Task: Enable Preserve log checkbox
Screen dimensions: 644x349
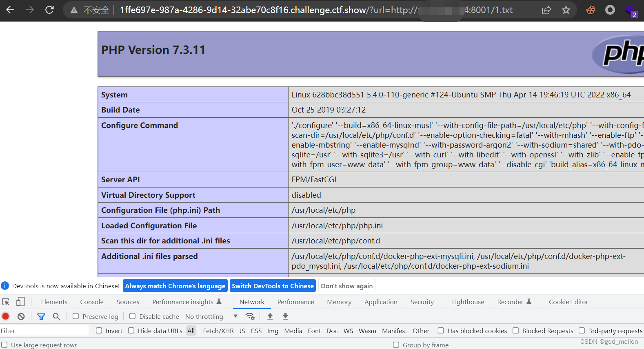Action: (76, 316)
